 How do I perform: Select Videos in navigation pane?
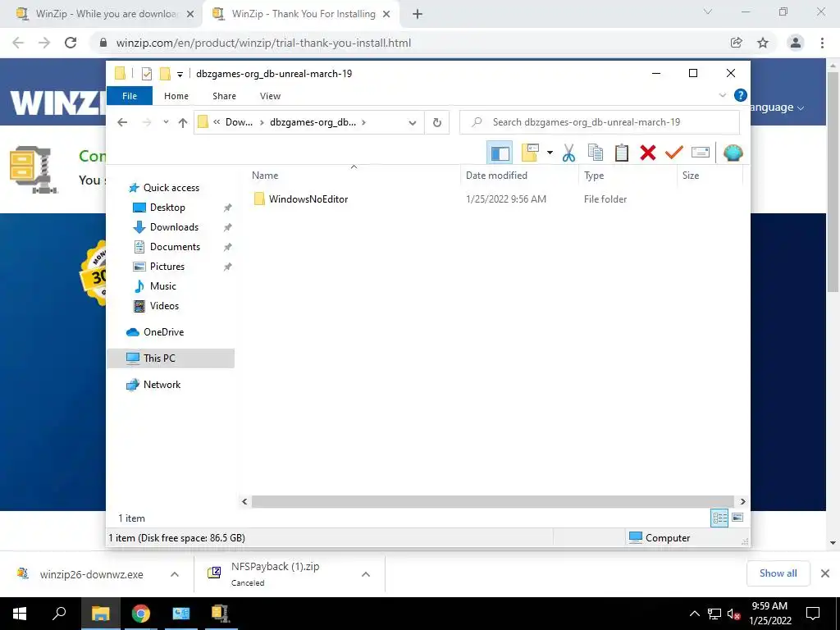tap(164, 306)
